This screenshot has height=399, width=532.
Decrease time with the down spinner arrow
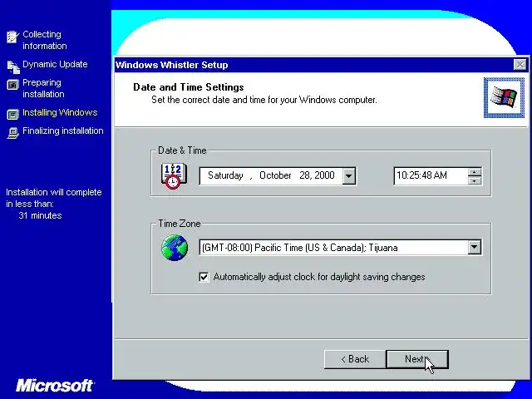(x=475, y=180)
